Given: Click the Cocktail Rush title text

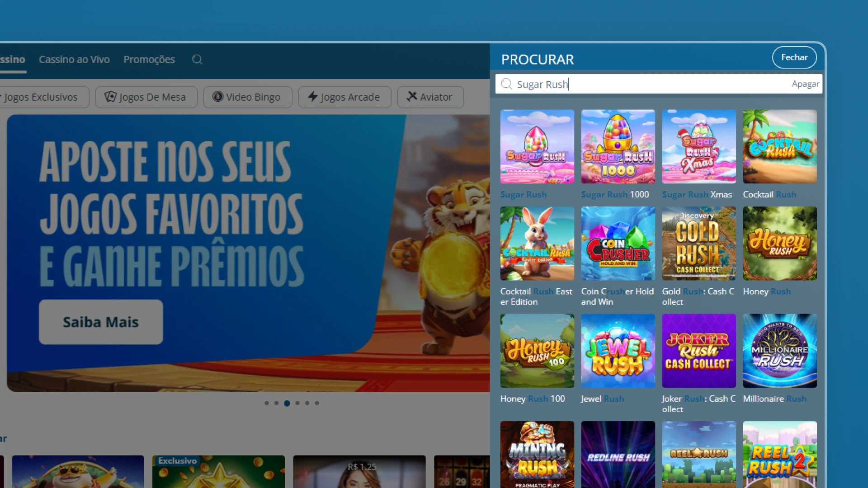Looking at the screenshot, I should [x=769, y=195].
